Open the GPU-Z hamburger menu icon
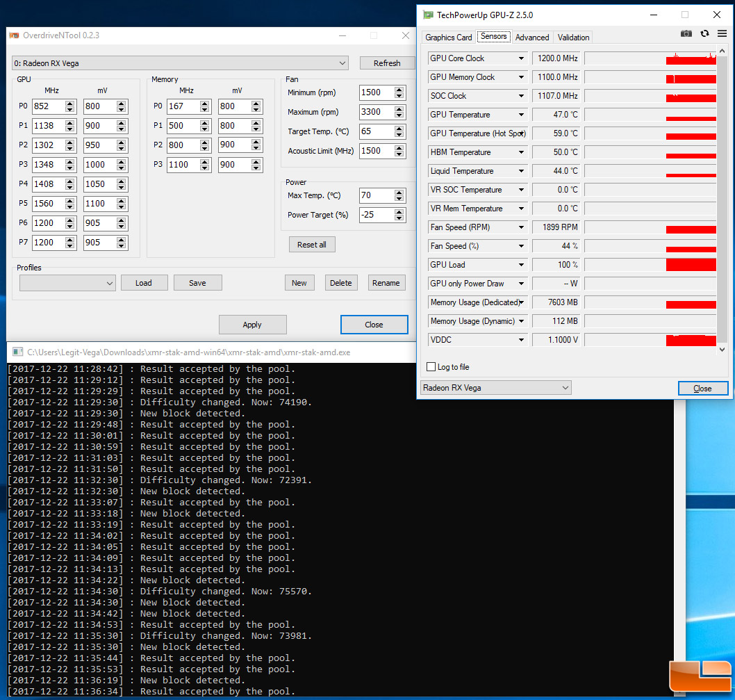The width and height of the screenshot is (735, 700). point(722,34)
